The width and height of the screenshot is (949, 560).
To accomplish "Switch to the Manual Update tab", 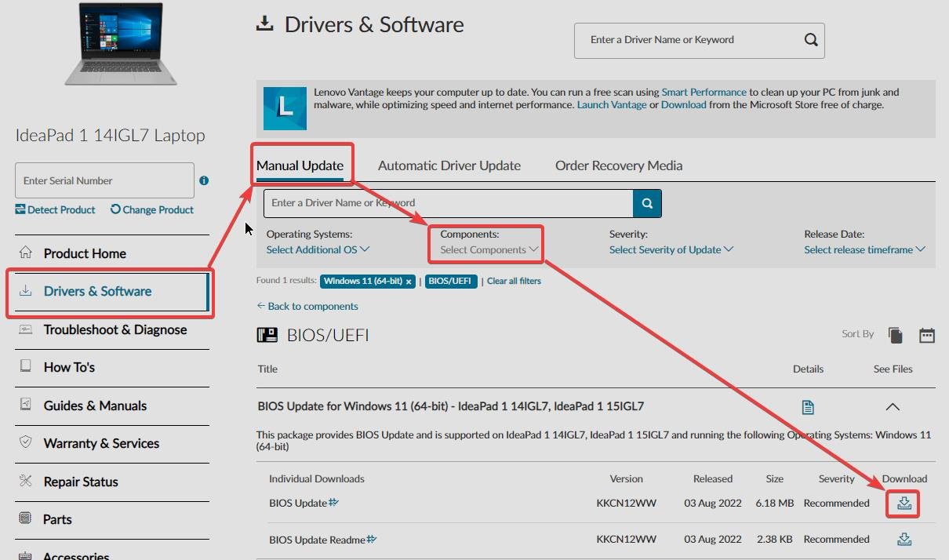I will tap(300, 165).
